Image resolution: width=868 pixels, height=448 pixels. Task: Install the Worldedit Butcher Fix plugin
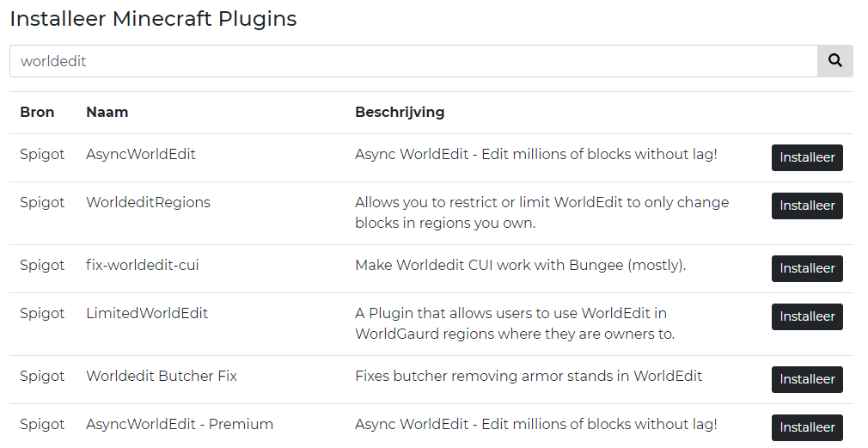(x=807, y=379)
